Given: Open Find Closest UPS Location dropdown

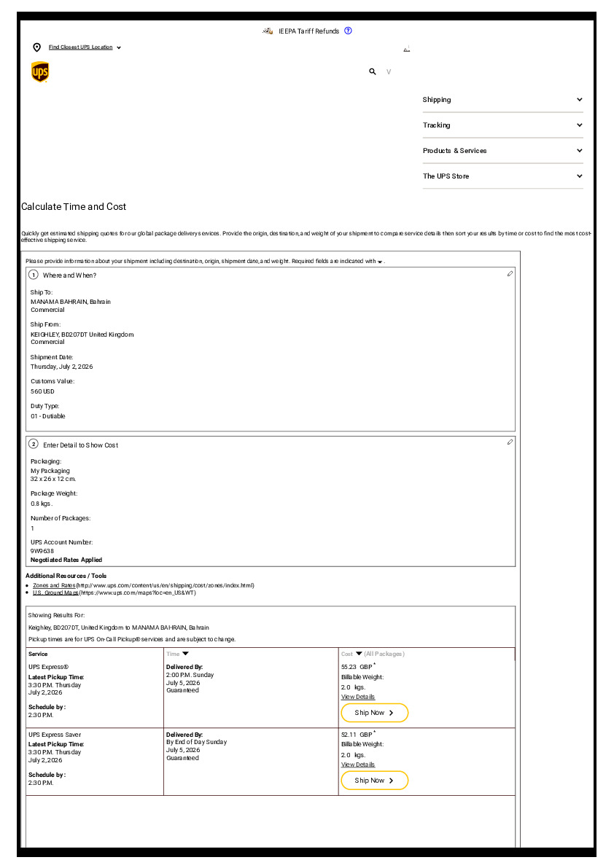Looking at the screenshot, I should point(85,47).
